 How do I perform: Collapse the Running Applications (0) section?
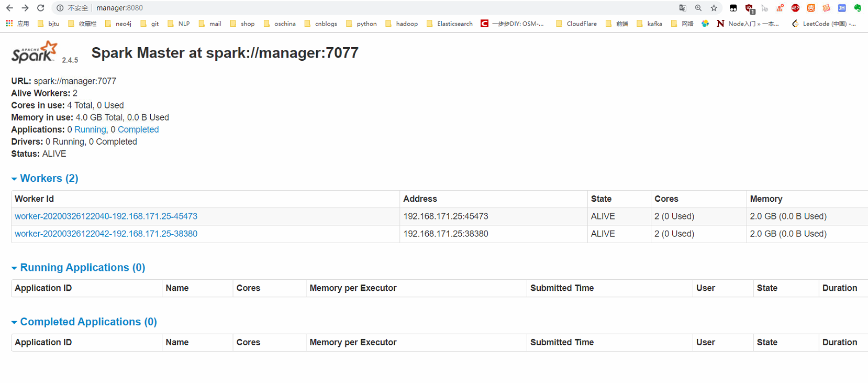click(x=79, y=267)
